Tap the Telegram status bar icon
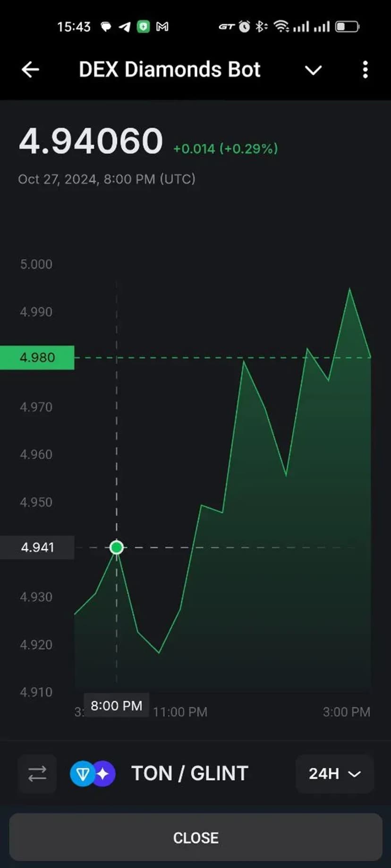Screen dimensions: 391x868 click(125, 27)
